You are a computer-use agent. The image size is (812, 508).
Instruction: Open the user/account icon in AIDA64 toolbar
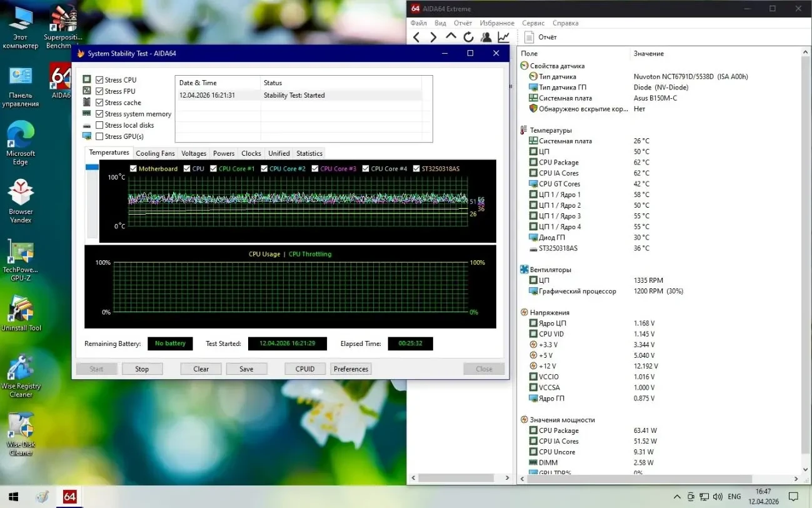[x=486, y=37]
